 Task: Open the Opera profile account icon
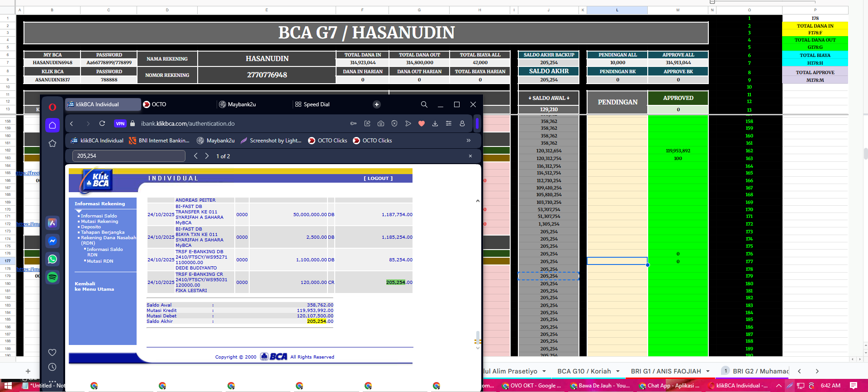462,123
